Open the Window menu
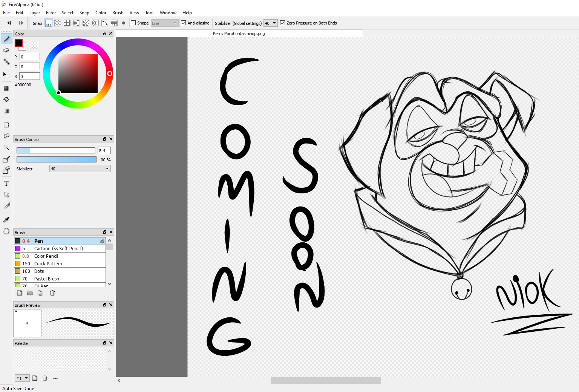The height and width of the screenshot is (392, 579). click(x=168, y=13)
